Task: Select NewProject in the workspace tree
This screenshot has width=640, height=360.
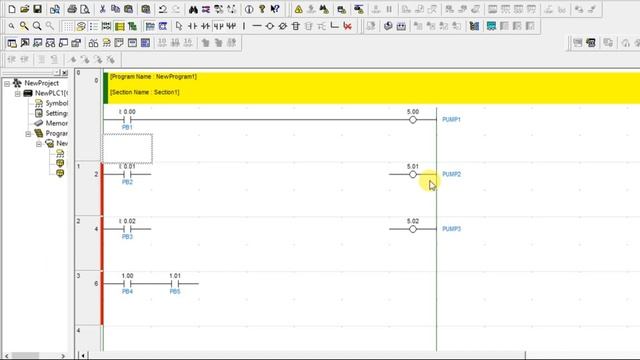Action: [x=41, y=83]
